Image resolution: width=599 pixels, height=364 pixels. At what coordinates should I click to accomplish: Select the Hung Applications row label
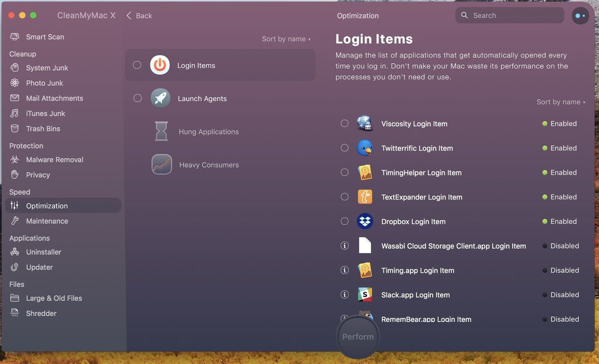(209, 132)
